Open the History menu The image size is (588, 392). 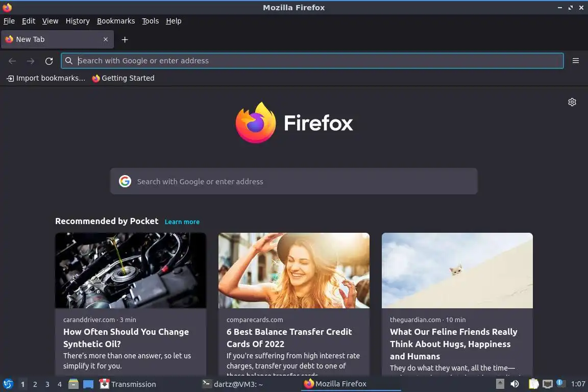coord(78,21)
